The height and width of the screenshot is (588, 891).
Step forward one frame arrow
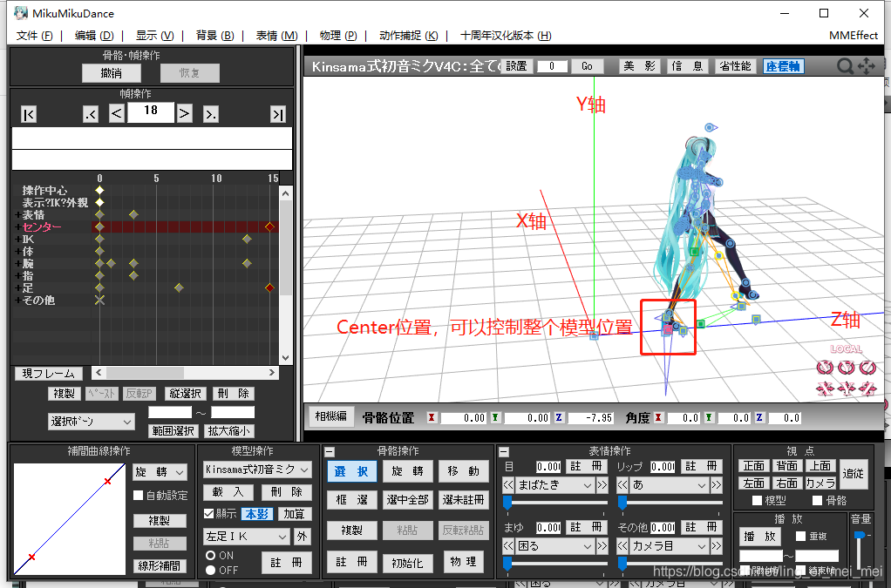[x=184, y=113]
